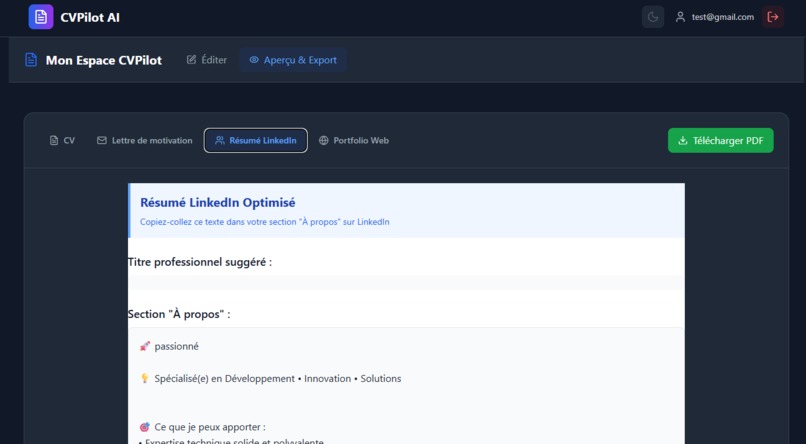Click the test@gmail.com account text
The image size is (806, 444).
723,17
